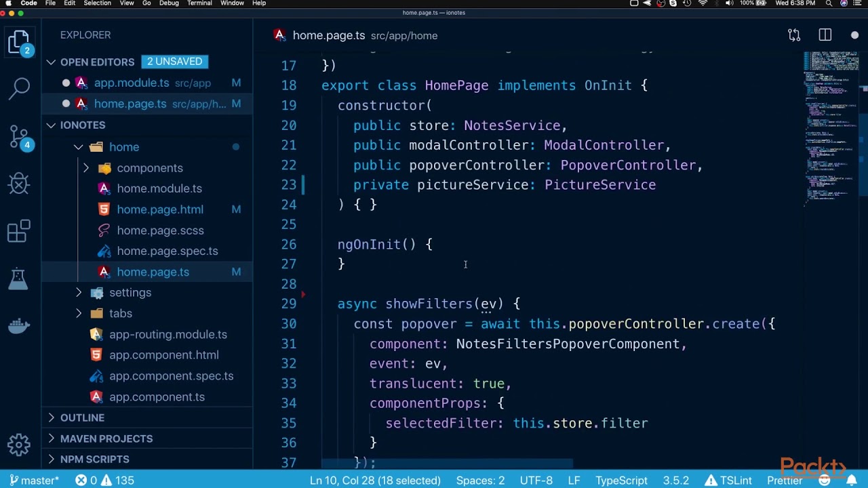Open the Manage gear in activity bar
The image size is (868, 488).
19,445
